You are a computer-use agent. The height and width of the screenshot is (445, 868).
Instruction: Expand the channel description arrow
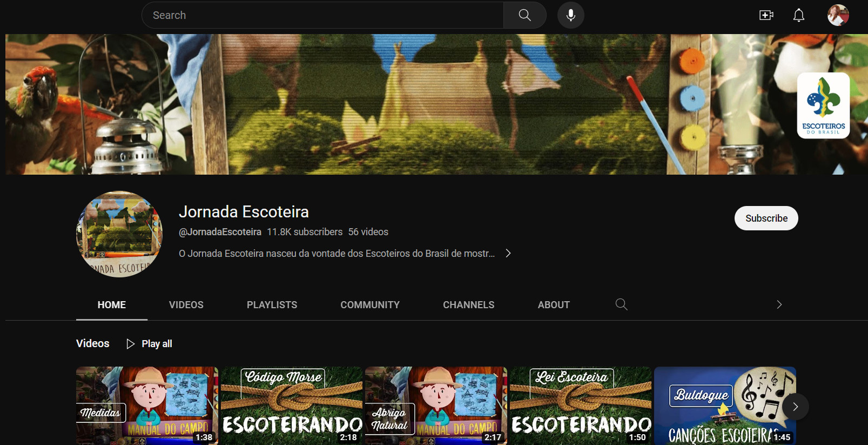click(x=508, y=253)
